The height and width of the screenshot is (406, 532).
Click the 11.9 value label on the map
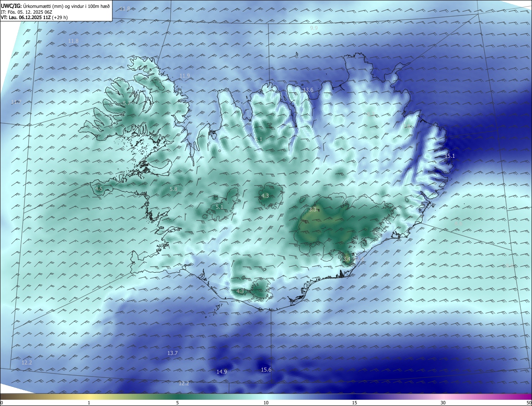185,76
